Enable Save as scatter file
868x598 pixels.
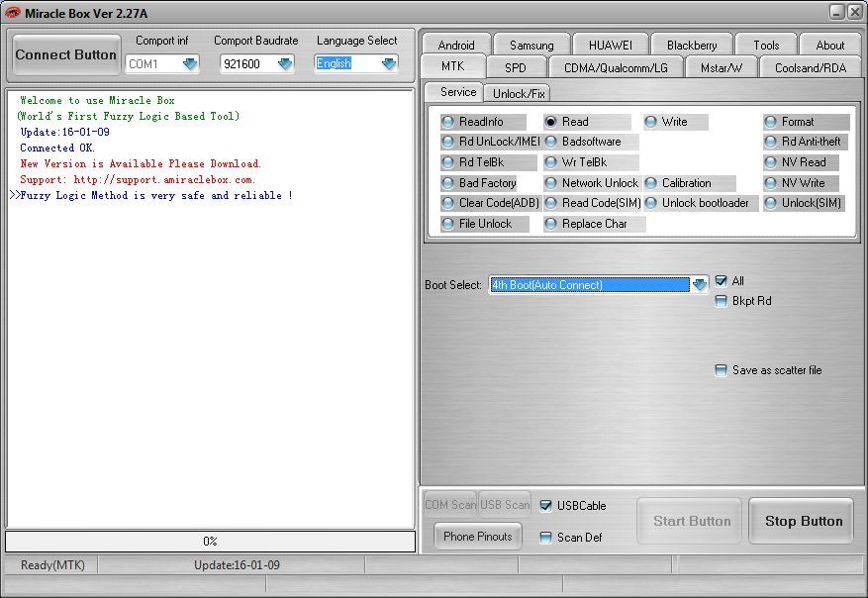point(721,370)
